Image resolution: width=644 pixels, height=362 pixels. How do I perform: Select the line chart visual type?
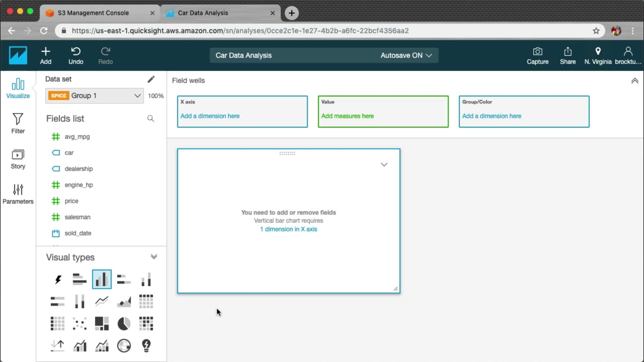pos(102,301)
